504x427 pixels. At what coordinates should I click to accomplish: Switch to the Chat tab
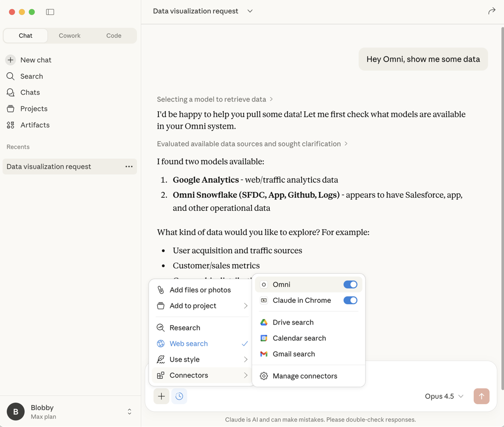click(25, 36)
